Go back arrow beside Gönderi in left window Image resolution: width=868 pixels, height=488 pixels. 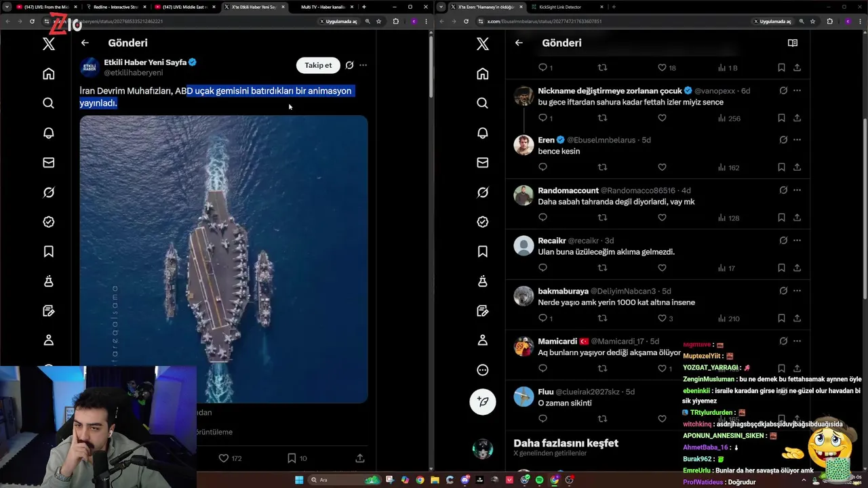[85, 43]
